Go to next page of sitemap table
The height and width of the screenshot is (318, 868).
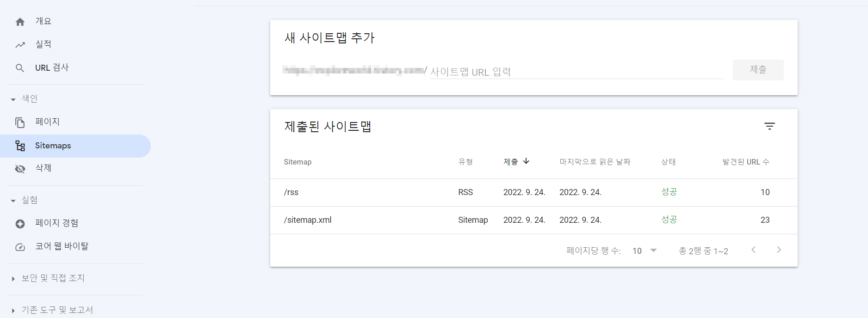[x=779, y=250]
